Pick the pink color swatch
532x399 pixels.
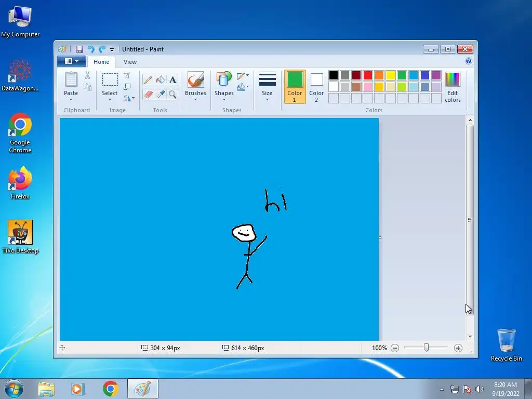(x=368, y=87)
